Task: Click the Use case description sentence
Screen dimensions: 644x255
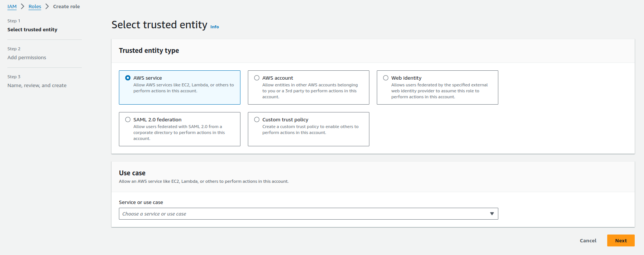Action: [x=204, y=181]
